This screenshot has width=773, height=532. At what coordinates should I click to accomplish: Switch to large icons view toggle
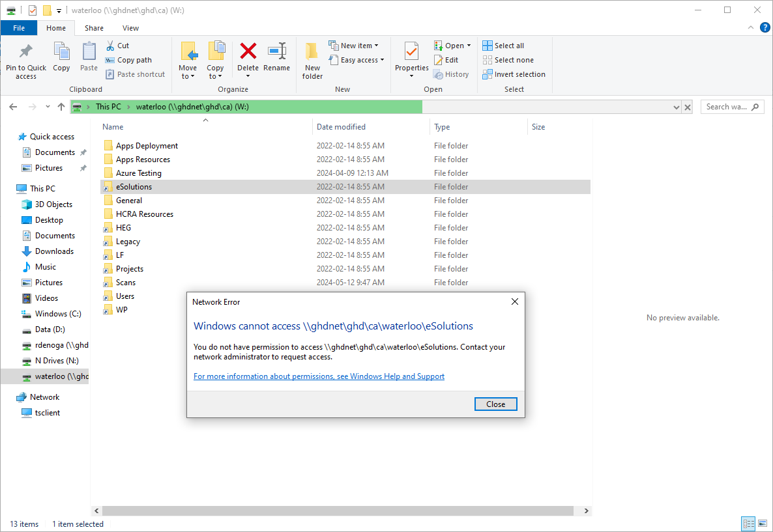point(763,524)
